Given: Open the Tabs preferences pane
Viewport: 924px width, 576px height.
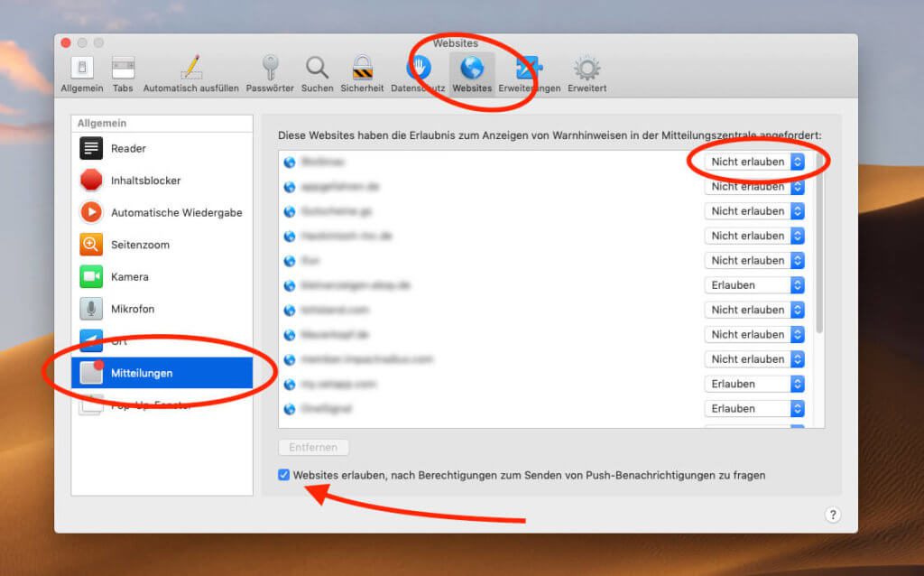Looking at the screenshot, I should (124, 70).
